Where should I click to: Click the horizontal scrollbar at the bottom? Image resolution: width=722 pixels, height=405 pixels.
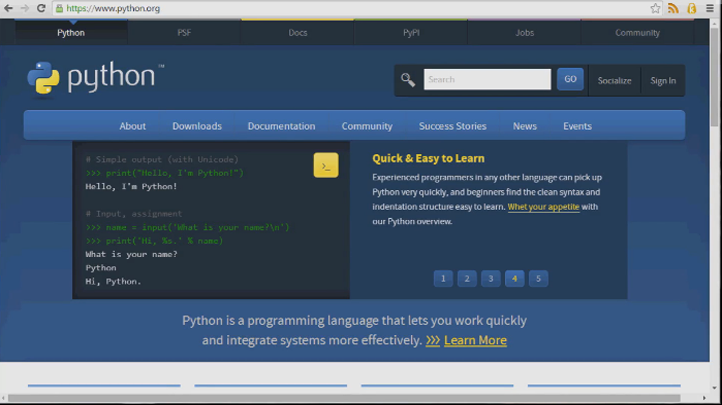pos(350,398)
